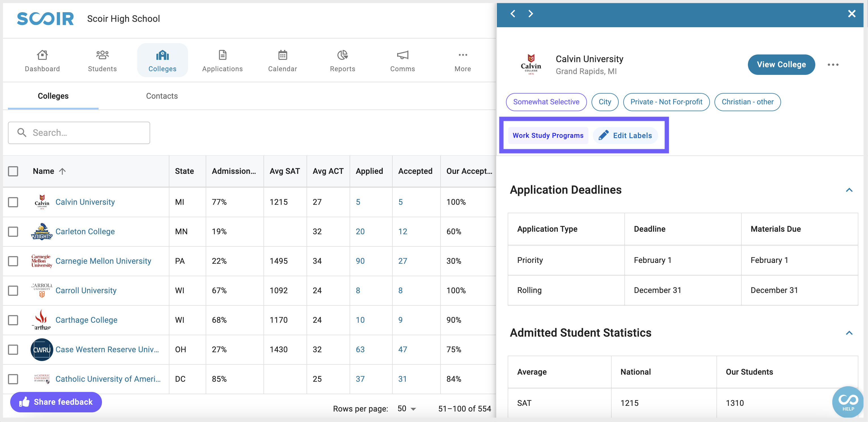Viewport: 868px width, 422px height.
Task: Close the college detail panel
Action: point(852,14)
